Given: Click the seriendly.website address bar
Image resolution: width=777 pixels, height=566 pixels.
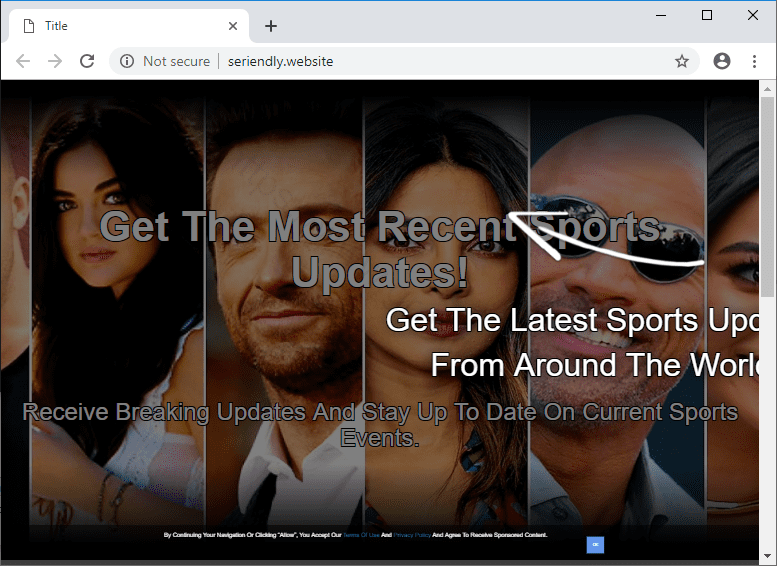Looking at the screenshot, I should 400,61.
